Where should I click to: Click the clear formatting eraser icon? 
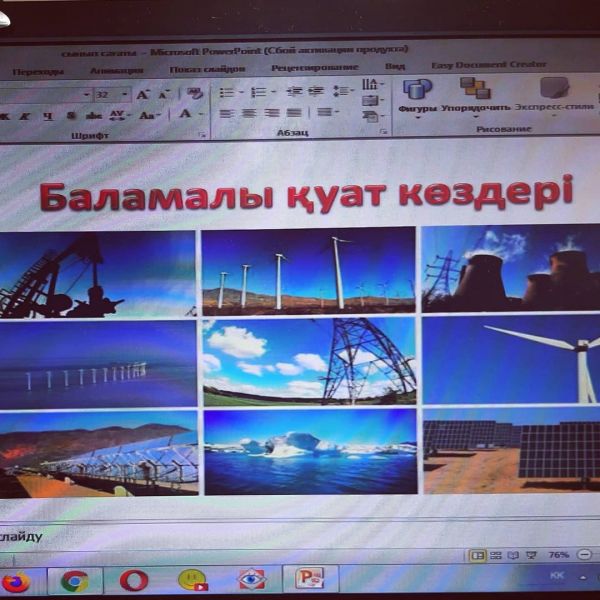click(194, 93)
